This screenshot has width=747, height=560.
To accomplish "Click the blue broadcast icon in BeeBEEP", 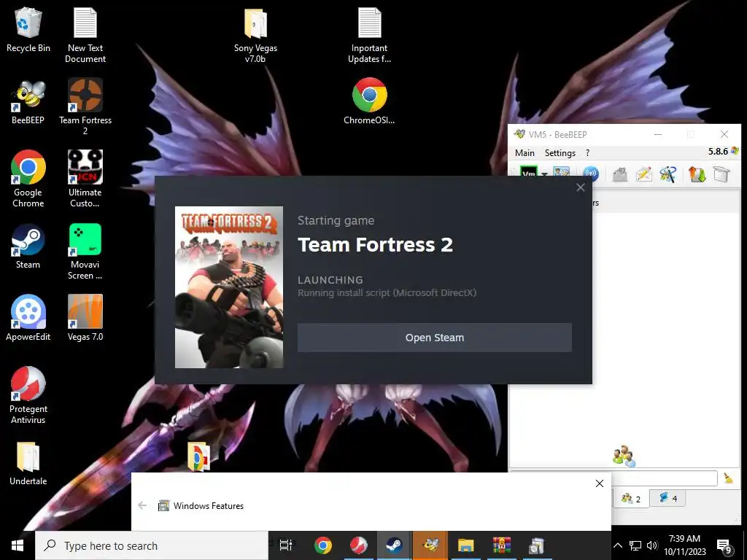I will 591,173.
